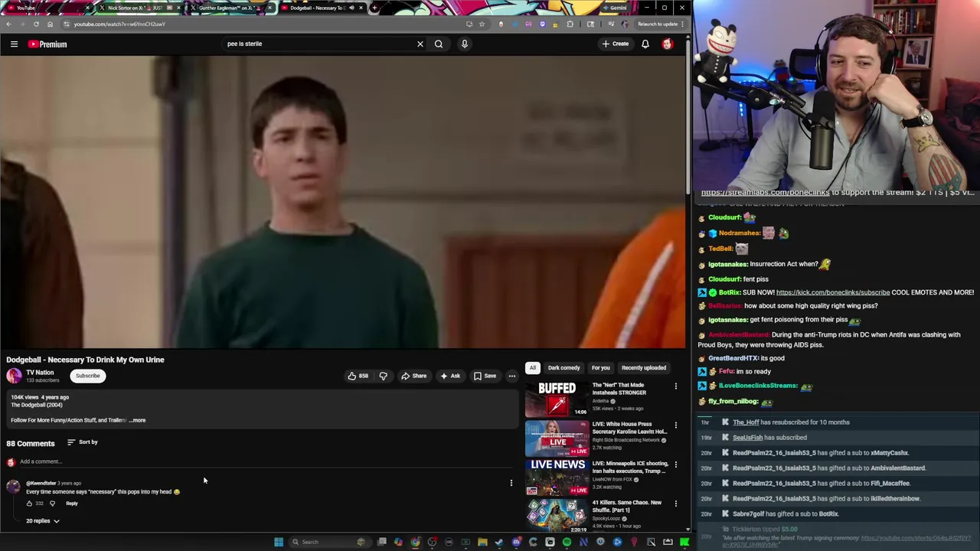Expand the 20 replies thread
The height and width of the screenshot is (551, 980).
click(43, 521)
